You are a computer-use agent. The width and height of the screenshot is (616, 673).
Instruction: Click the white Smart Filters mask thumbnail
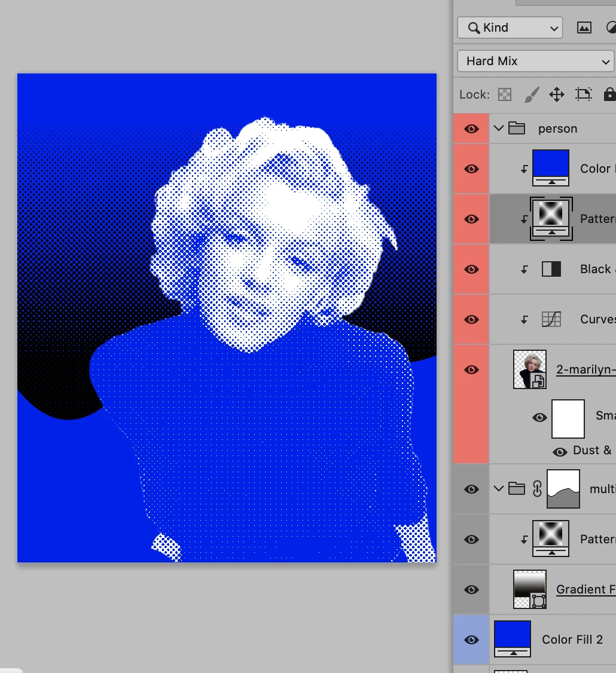click(x=568, y=419)
